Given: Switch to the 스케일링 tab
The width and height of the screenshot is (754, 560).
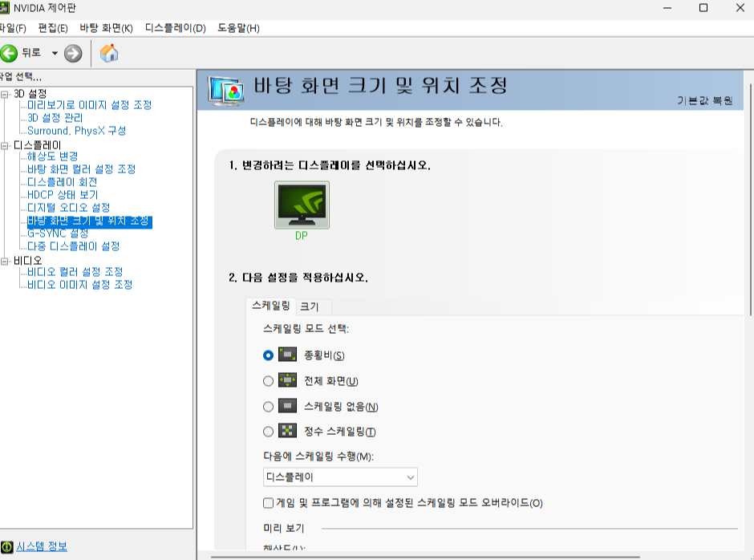Looking at the screenshot, I should point(271,306).
